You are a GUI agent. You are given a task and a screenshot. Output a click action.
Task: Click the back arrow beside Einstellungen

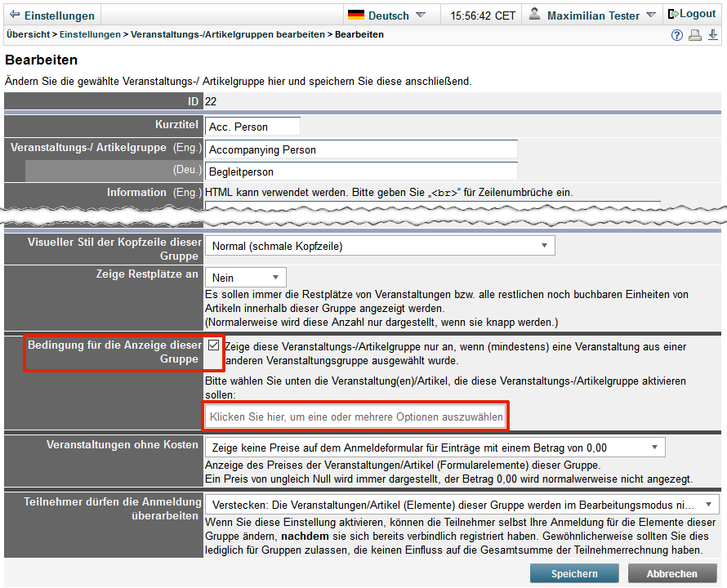click(x=15, y=15)
